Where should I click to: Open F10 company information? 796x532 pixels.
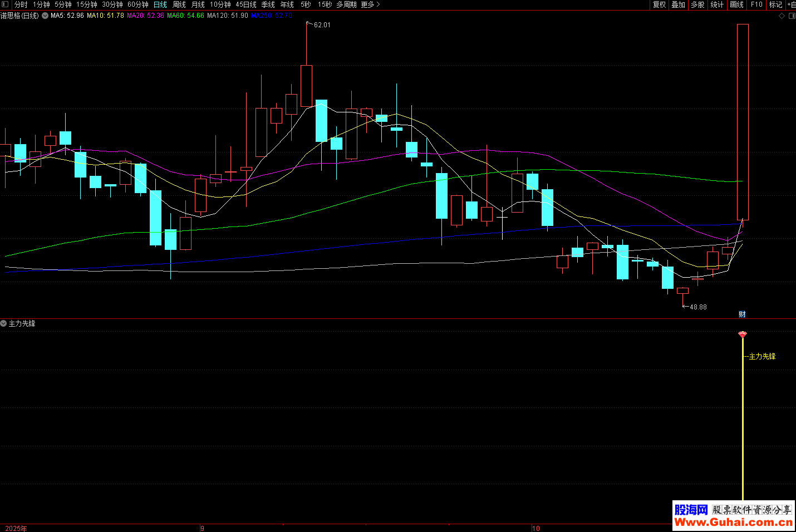[x=756, y=4]
